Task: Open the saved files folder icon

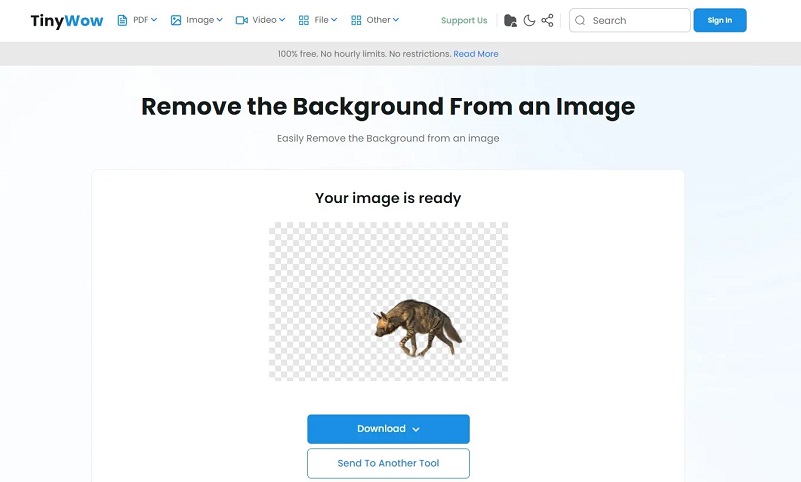Action: tap(510, 20)
